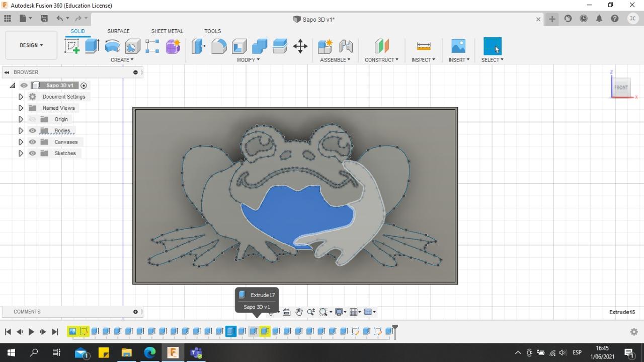Toggle visibility of Bodies folder
Viewport: 644px width, 362px height.
(x=33, y=131)
